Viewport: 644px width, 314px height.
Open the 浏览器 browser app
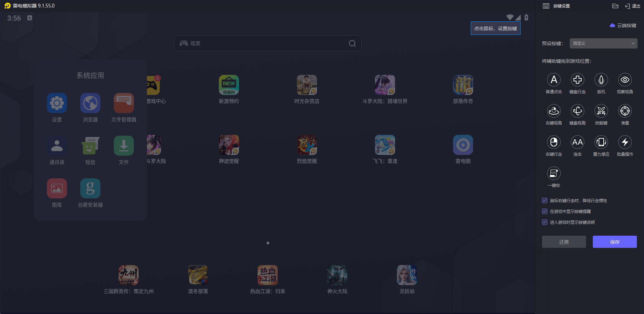tap(90, 103)
